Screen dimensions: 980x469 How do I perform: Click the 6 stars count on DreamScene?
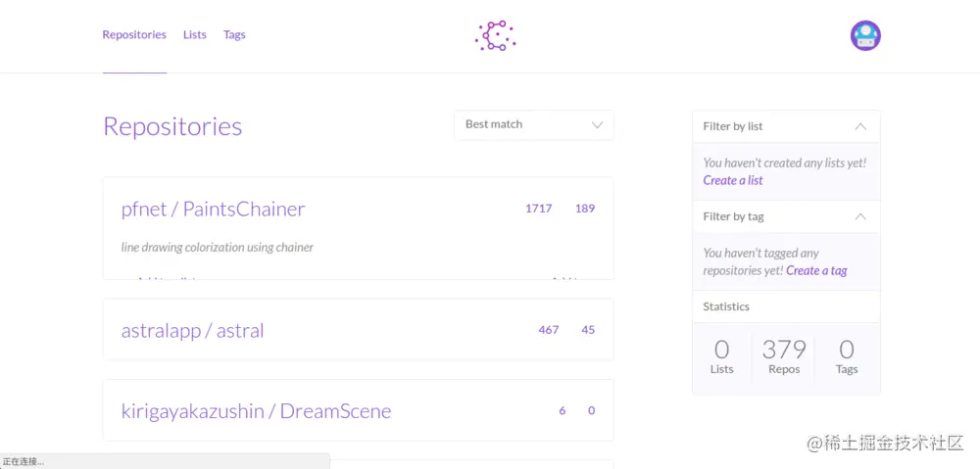click(562, 411)
